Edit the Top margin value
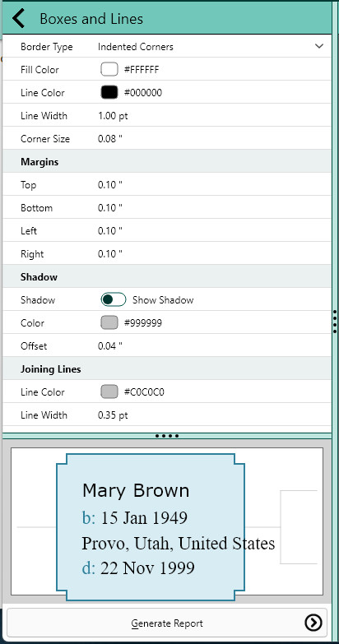 [x=110, y=185]
